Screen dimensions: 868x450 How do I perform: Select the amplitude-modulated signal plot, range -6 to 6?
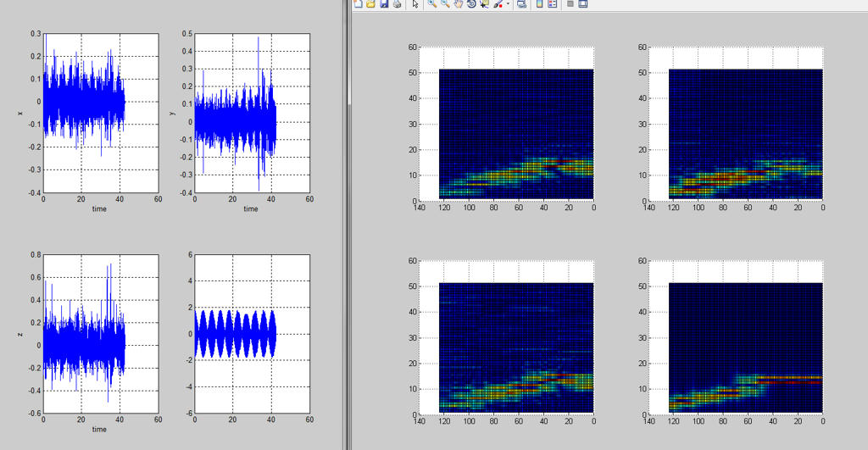tap(252, 334)
